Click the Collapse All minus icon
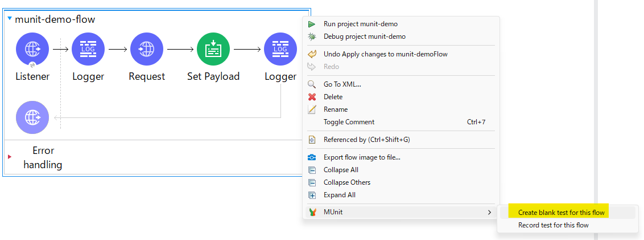Screen dimensions: 644x240 coord(312,170)
